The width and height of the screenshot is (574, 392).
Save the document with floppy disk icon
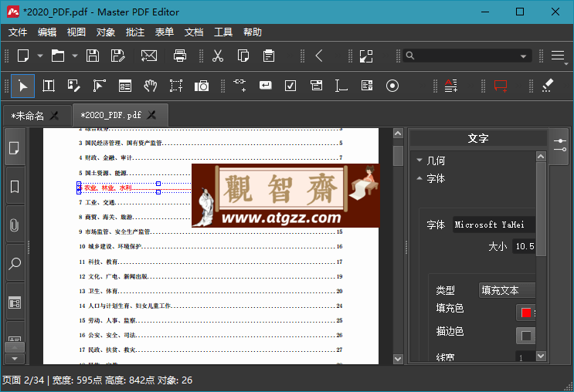[x=93, y=56]
